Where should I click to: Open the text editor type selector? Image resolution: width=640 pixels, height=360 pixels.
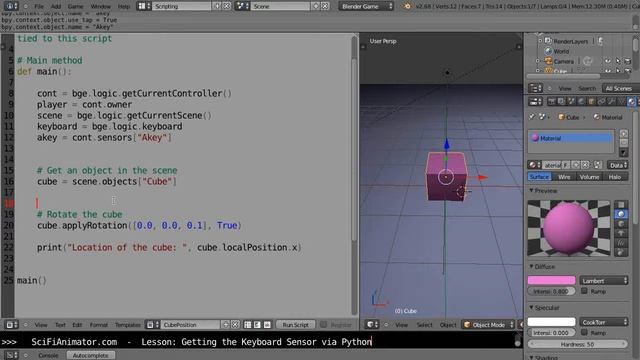pos(11,325)
